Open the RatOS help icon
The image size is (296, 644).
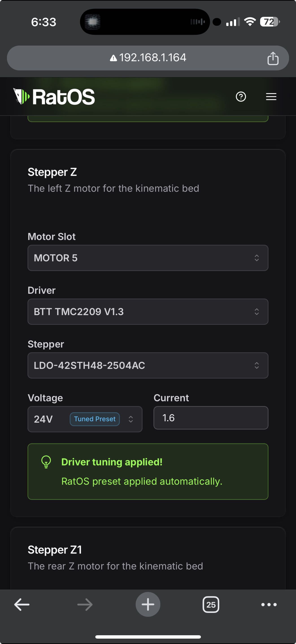click(241, 97)
